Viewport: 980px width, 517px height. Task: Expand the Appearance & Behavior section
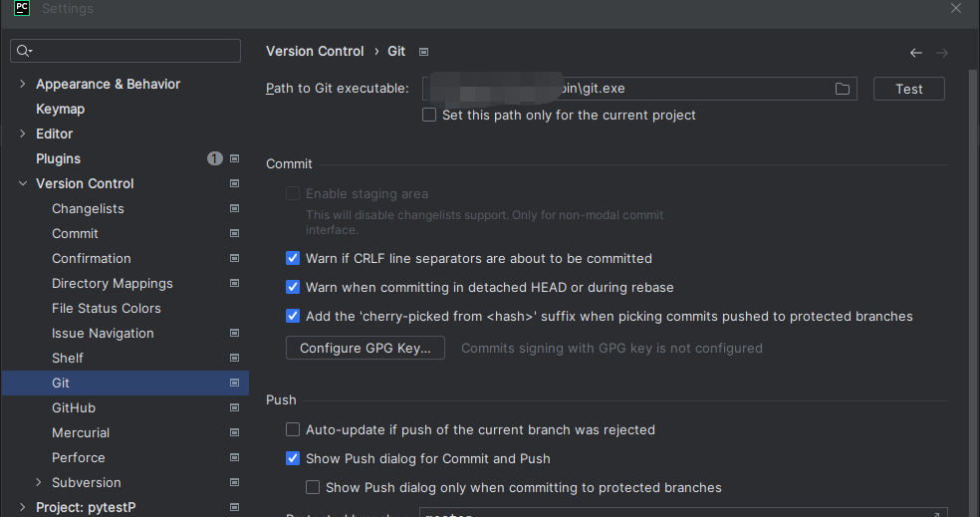point(23,84)
